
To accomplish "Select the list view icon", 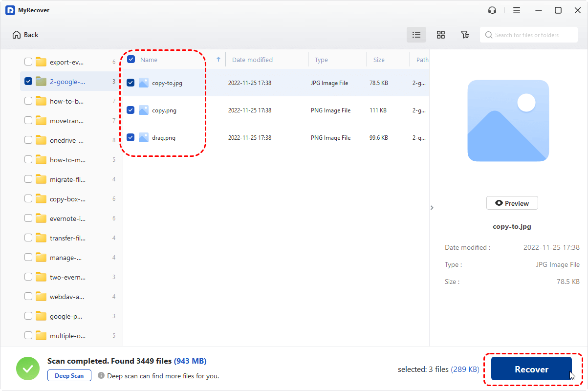I will tap(416, 35).
